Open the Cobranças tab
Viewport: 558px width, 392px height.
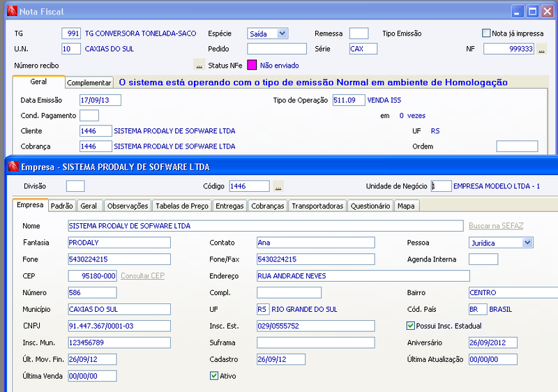pos(268,206)
